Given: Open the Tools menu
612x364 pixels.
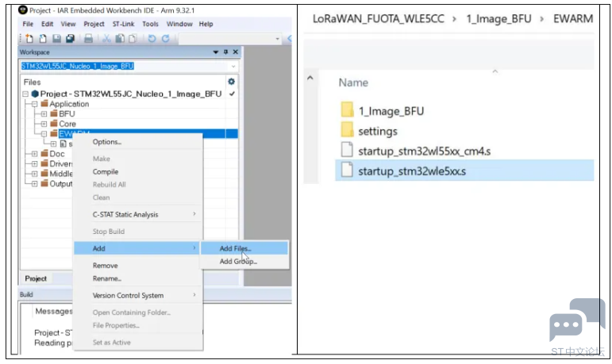Looking at the screenshot, I should tap(150, 24).
